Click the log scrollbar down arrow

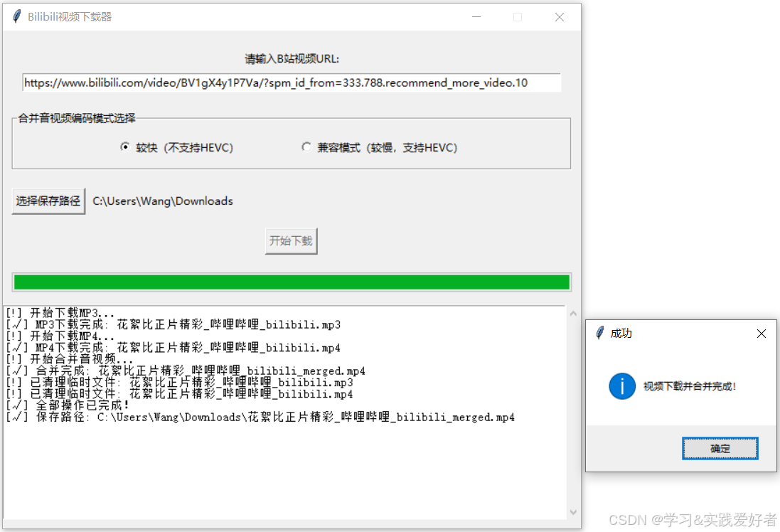pyautogui.click(x=573, y=512)
